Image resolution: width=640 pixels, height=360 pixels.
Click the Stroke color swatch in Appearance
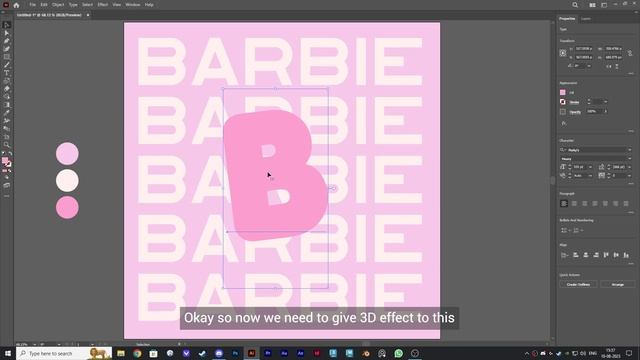tap(563, 102)
